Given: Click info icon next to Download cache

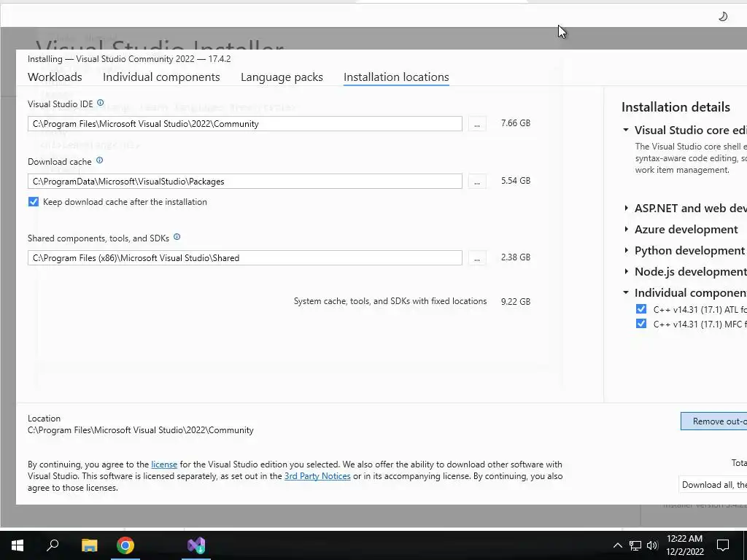Looking at the screenshot, I should [x=99, y=160].
